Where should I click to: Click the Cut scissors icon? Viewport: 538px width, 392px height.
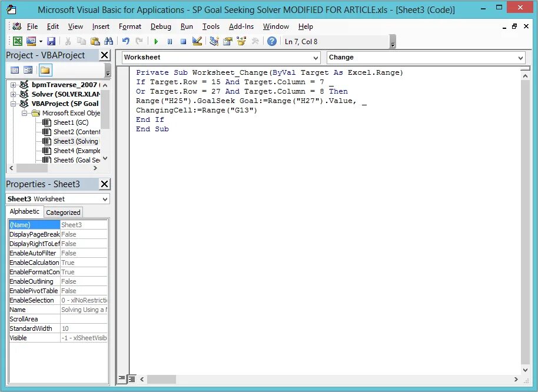pyautogui.click(x=68, y=42)
